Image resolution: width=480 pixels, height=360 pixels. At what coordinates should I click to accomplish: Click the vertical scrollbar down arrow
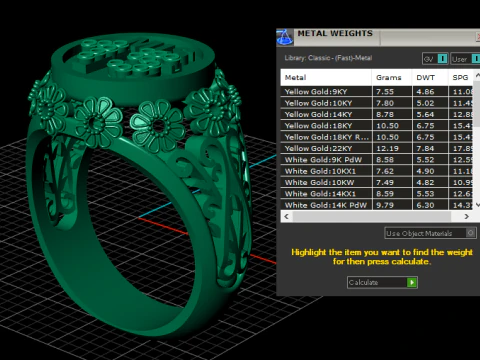477,205
